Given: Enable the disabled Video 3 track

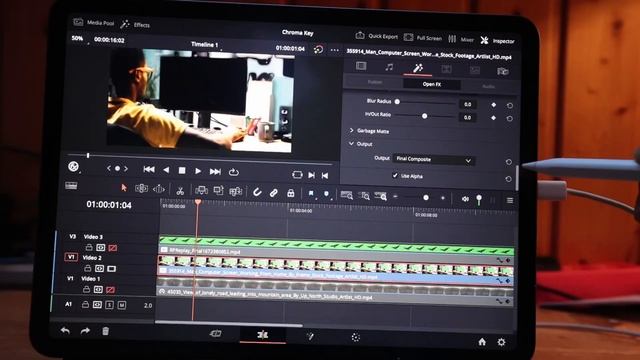Looking at the screenshot, I should 113,248.
